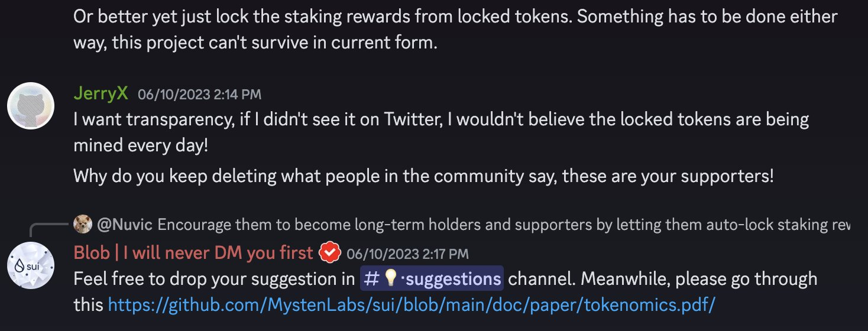This screenshot has height=331, width=868.
Task: Open the GitHub tokenomics.pdf link
Action: (x=412, y=305)
